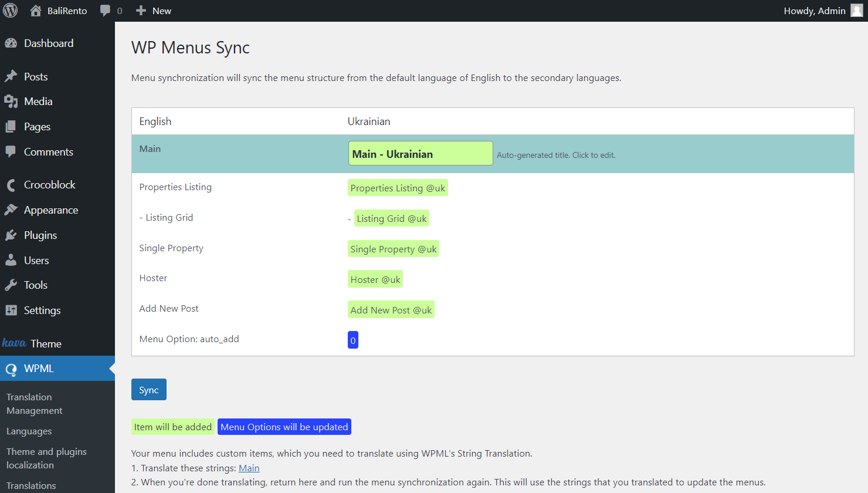Click the WPML logo icon
The width and height of the screenshot is (868, 493).
[11, 369]
